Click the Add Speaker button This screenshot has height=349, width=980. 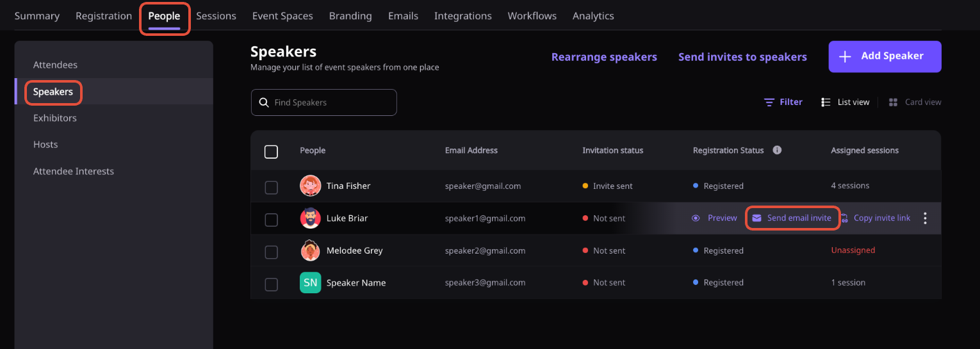pyautogui.click(x=885, y=56)
